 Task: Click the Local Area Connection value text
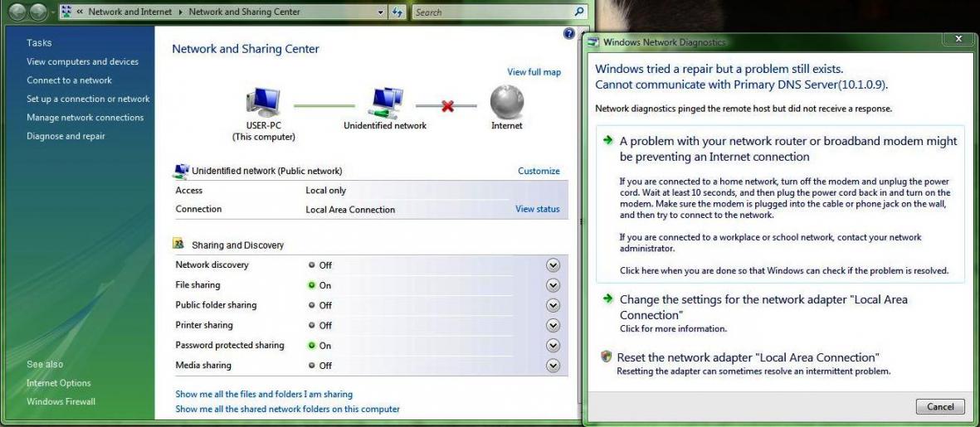pos(350,210)
